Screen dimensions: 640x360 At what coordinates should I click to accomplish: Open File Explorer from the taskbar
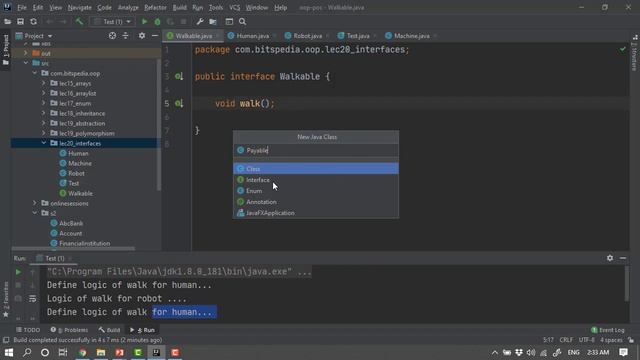point(101,352)
